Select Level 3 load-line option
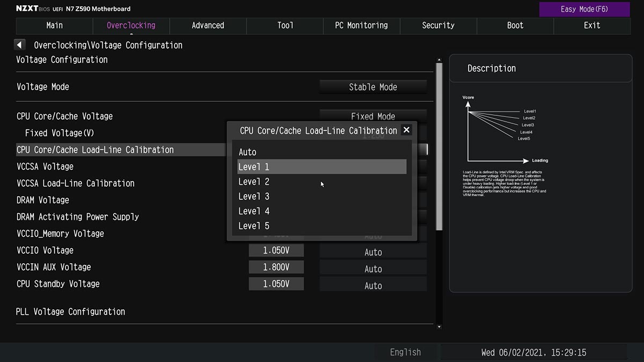644x362 pixels. pos(322,196)
